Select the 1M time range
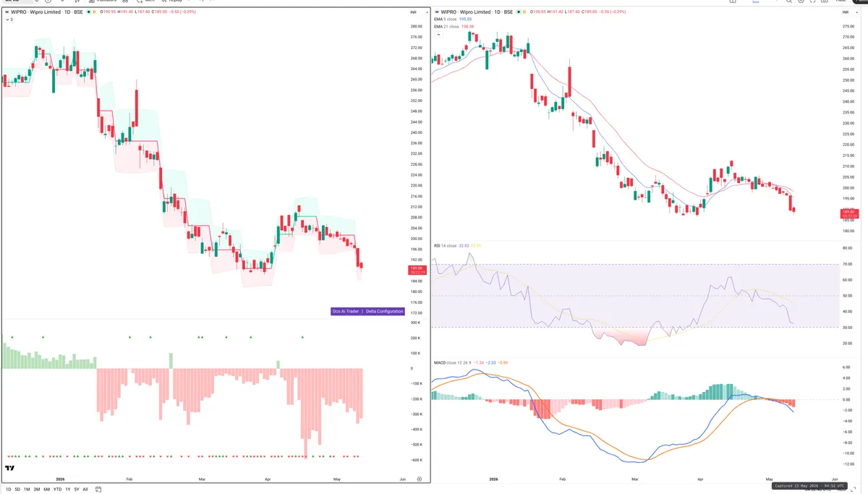868x494 pixels. [27, 489]
